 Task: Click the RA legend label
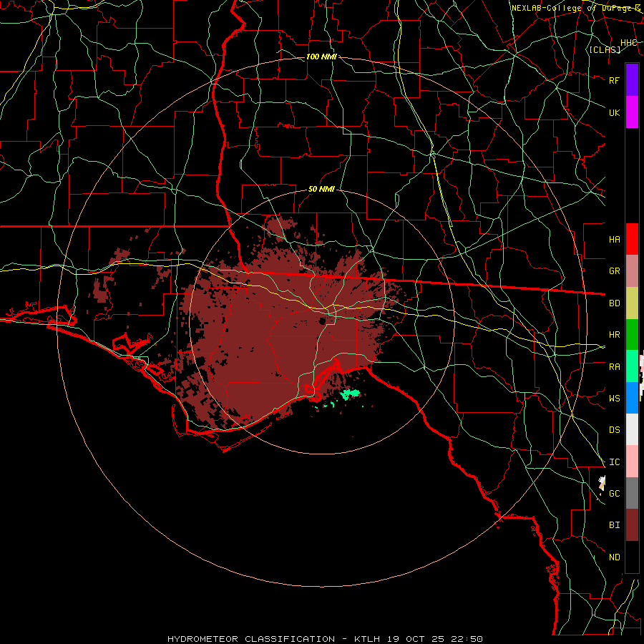coord(614,367)
